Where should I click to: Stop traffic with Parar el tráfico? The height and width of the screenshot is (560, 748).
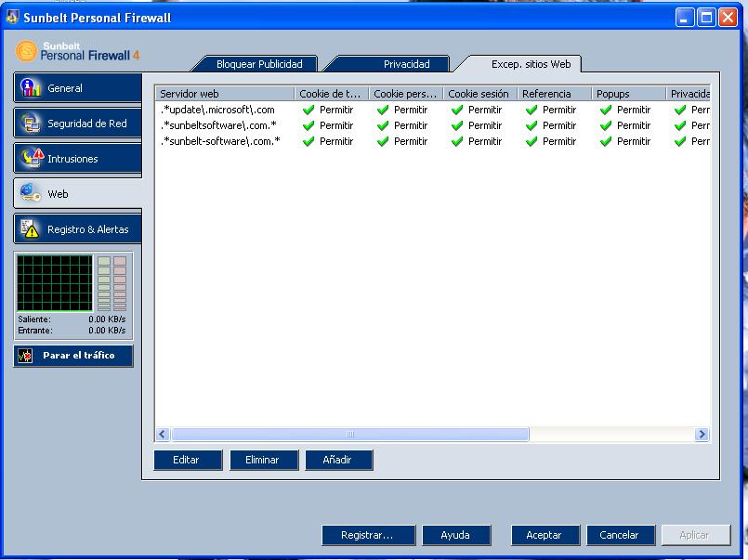(x=73, y=356)
